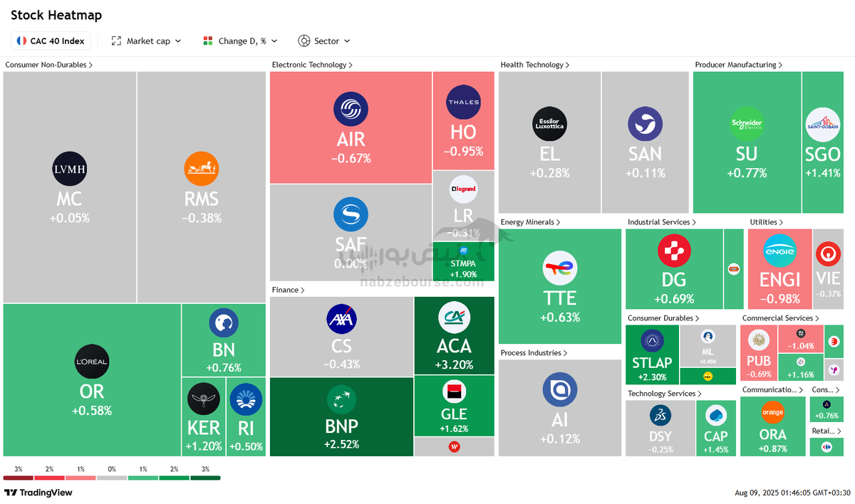Open the Health Technology sector link
The image size is (855, 504).
[535, 65]
